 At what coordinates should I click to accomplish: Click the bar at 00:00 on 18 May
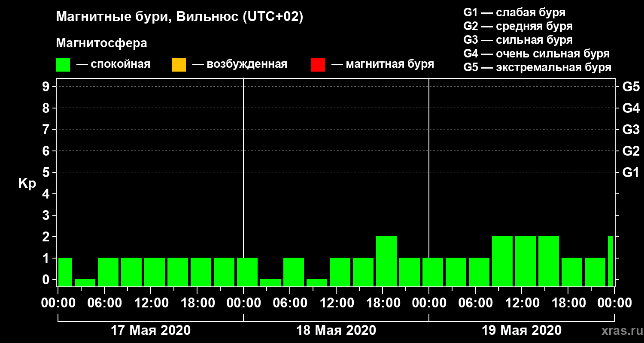pos(247,272)
